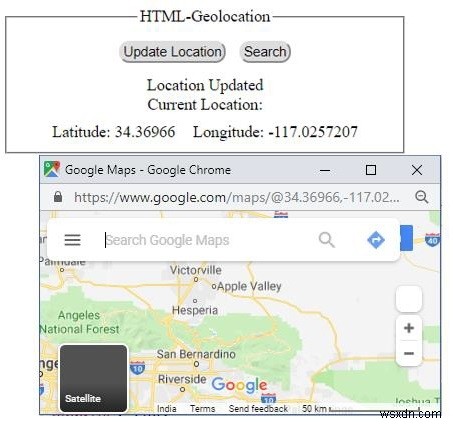This screenshot has width=453, height=424.
Task: Toggle the 50 km map scale
Action: [360, 409]
